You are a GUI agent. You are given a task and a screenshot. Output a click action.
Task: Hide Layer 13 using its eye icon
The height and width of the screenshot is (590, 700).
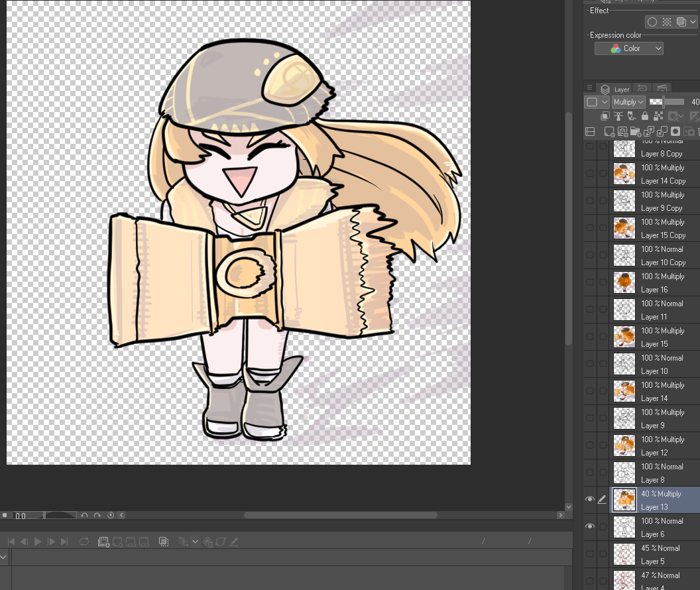[589, 500]
